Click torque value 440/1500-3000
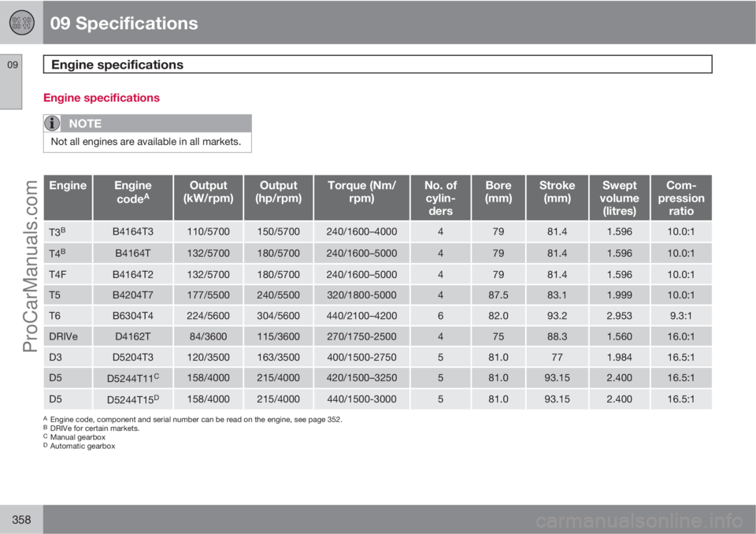The width and height of the screenshot is (756, 534). pos(361,399)
